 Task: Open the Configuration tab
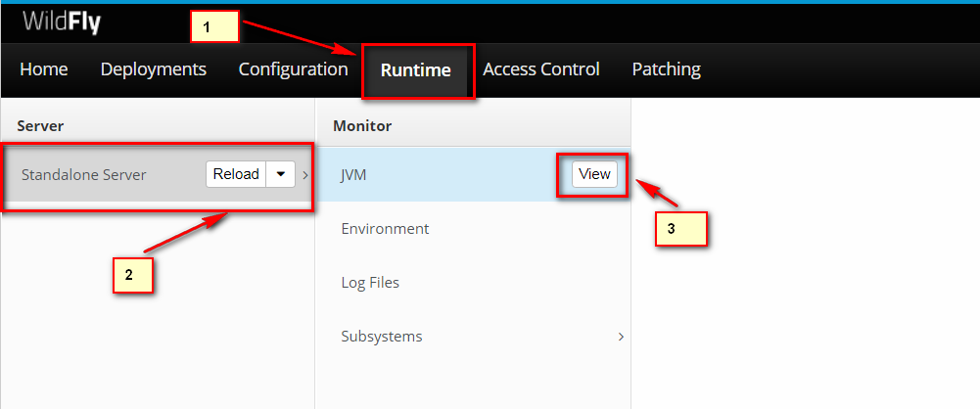pyautogui.click(x=293, y=69)
